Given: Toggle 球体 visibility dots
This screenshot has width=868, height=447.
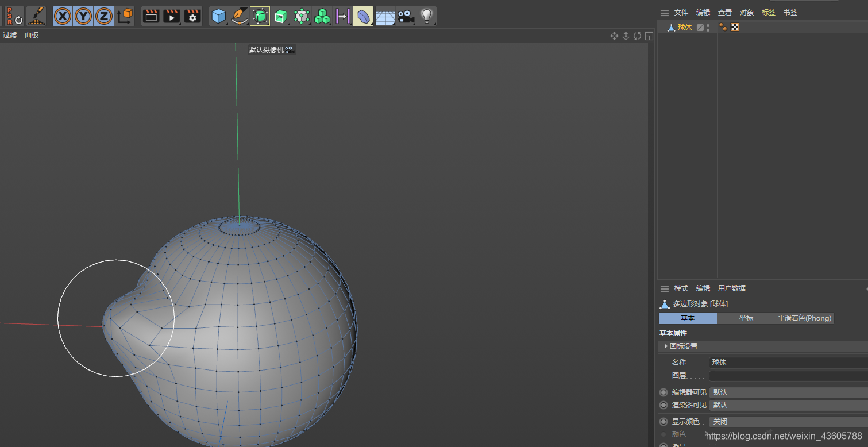Looking at the screenshot, I should 708,28.
